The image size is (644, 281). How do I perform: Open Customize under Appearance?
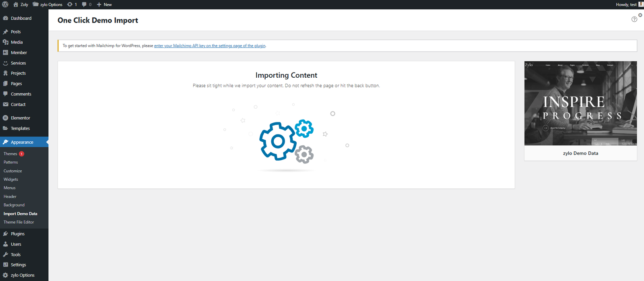pos(13,171)
